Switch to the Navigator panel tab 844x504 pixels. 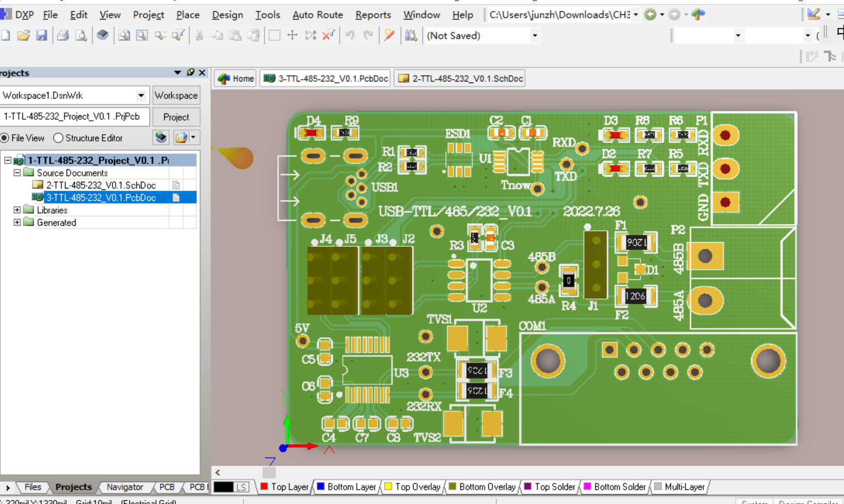click(x=125, y=487)
